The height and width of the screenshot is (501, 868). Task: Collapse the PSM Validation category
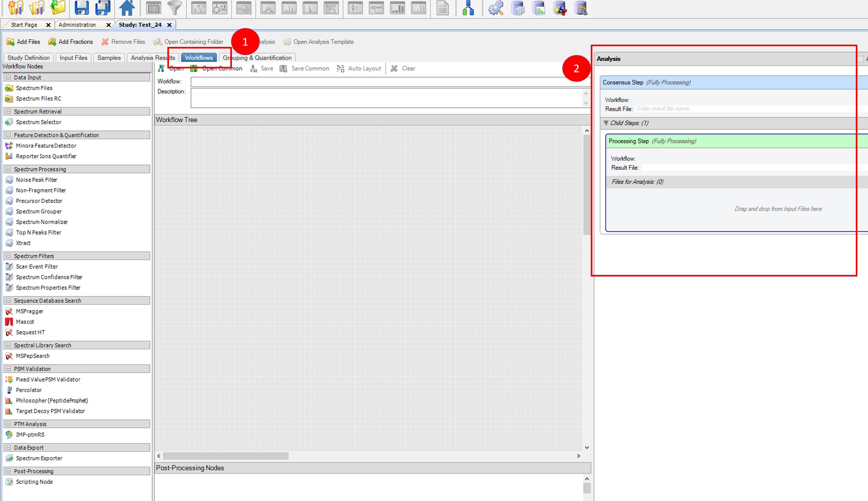[x=8, y=369]
